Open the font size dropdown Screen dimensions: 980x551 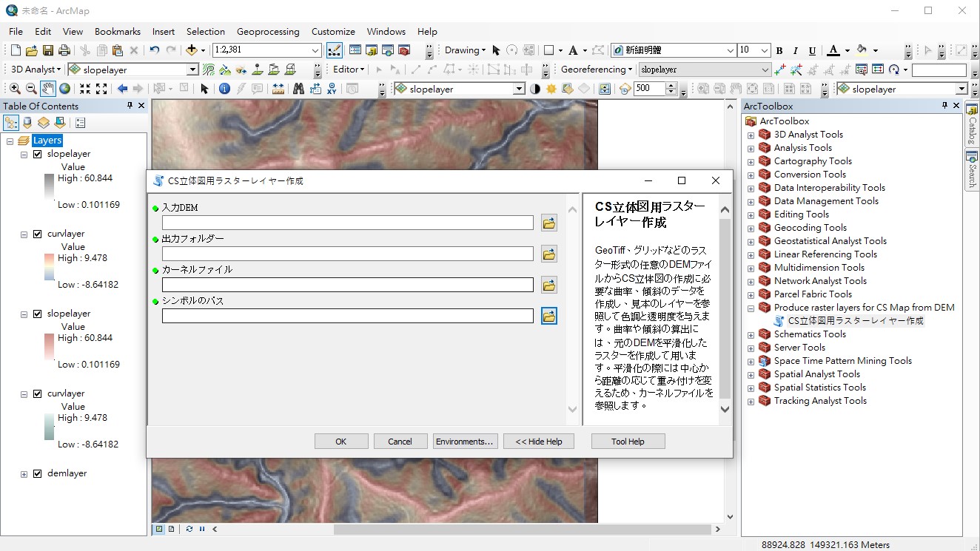765,50
